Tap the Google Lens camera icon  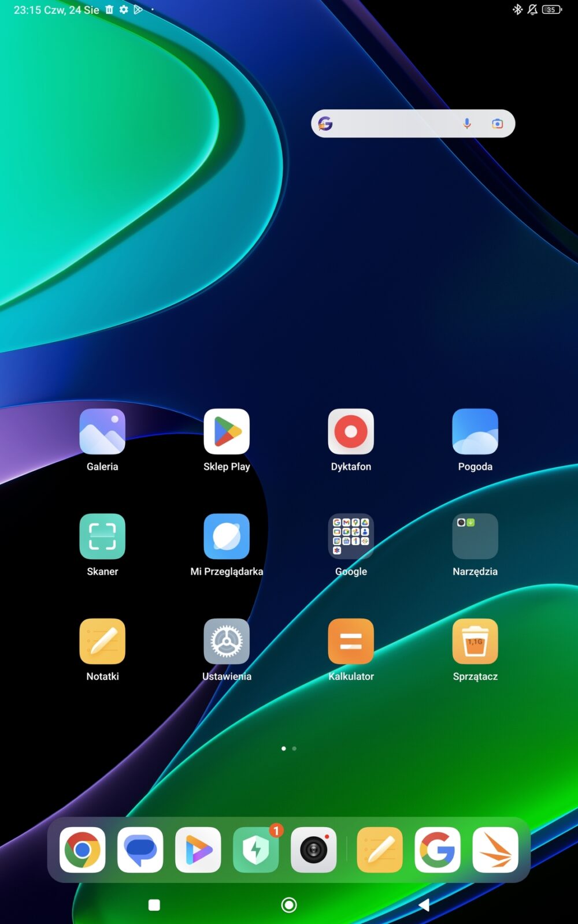pyautogui.click(x=497, y=124)
